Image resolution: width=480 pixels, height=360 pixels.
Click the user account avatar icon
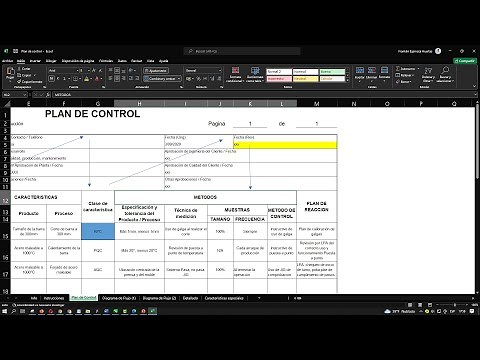coord(438,51)
